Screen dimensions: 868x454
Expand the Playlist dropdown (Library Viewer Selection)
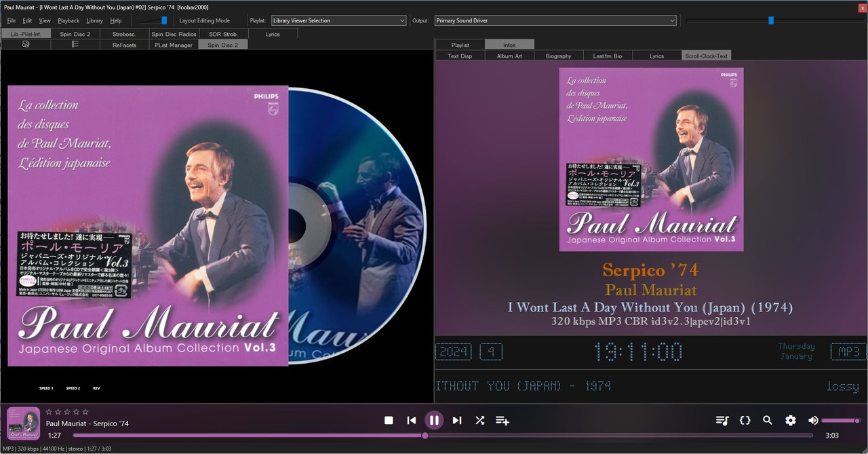pyautogui.click(x=339, y=20)
